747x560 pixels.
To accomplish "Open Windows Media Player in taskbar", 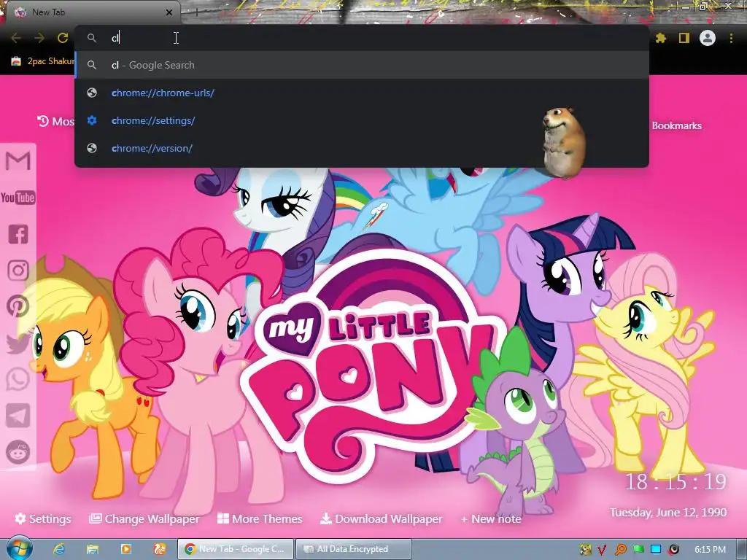I will (x=126, y=549).
